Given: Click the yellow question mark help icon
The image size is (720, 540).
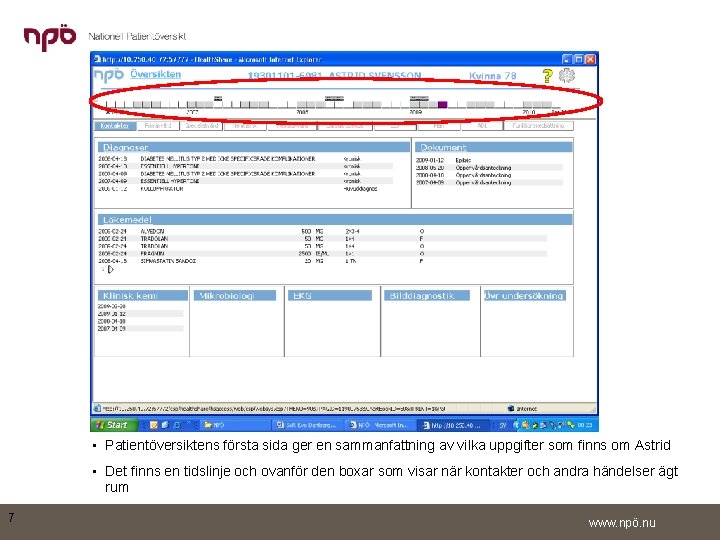Looking at the screenshot, I should 547,76.
